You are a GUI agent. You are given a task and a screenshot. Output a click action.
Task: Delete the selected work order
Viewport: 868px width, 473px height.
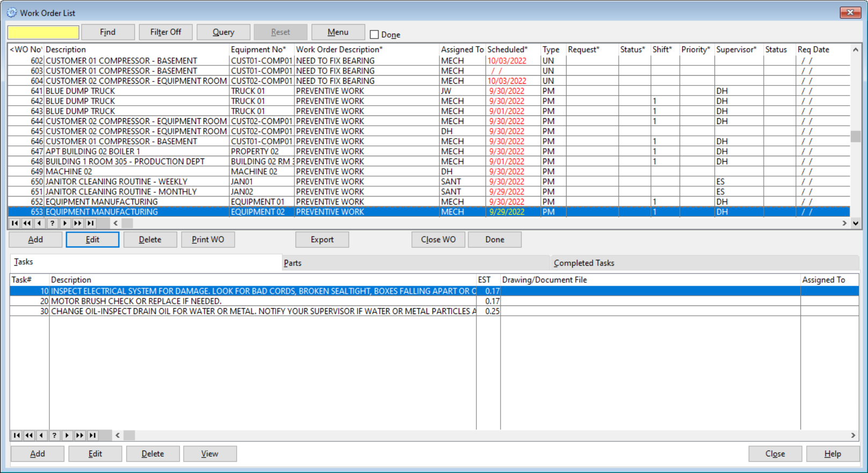click(x=150, y=239)
